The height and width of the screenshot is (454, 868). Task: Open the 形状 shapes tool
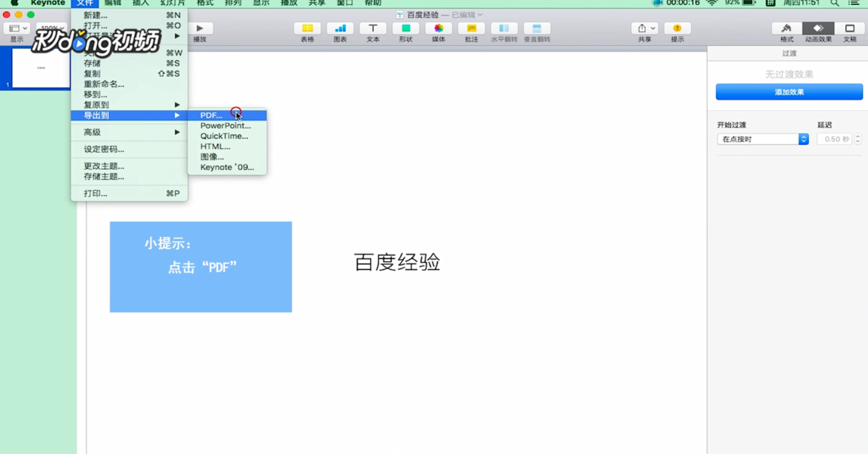click(x=406, y=28)
